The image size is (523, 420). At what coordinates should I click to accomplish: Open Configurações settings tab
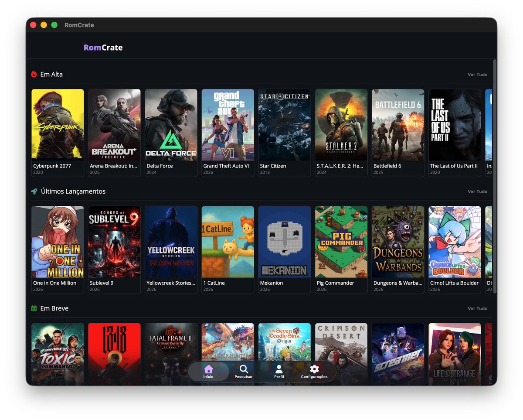coord(314,372)
